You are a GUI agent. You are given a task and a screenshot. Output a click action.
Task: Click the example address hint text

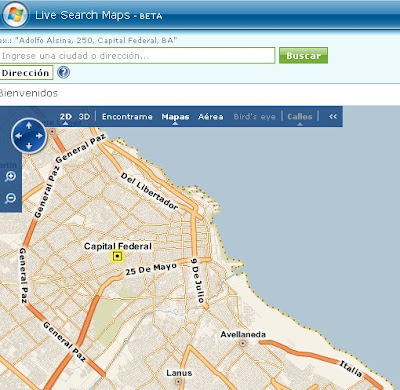(x=88, y=40)
